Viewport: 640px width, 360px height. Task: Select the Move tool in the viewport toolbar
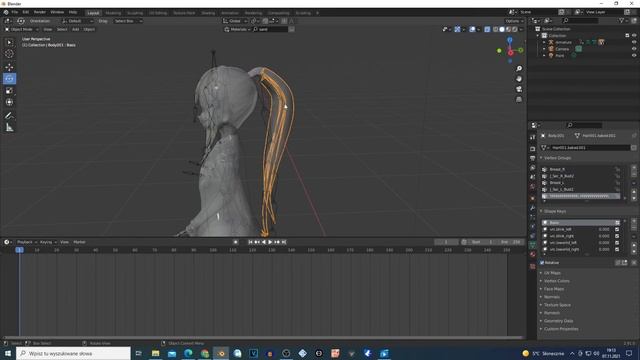coord(9,67)
